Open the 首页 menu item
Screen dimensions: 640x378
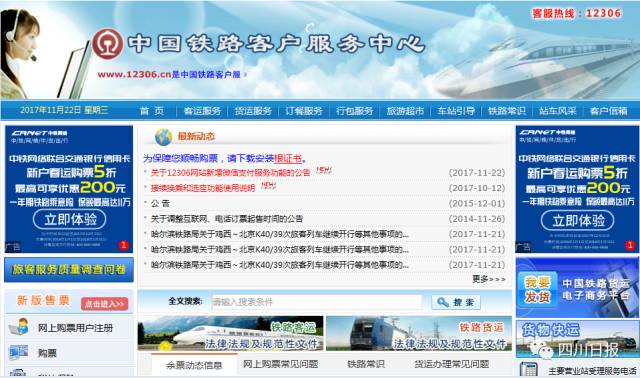152,111
